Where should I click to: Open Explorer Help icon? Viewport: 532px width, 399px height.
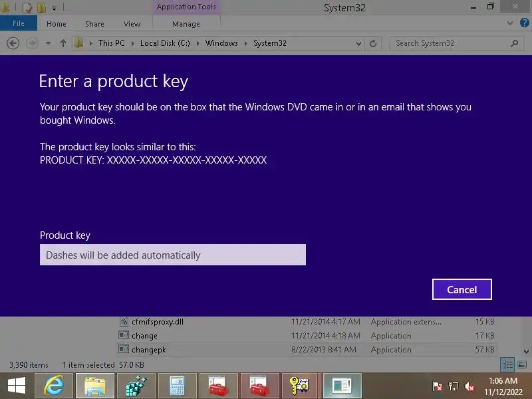[524, 23]
